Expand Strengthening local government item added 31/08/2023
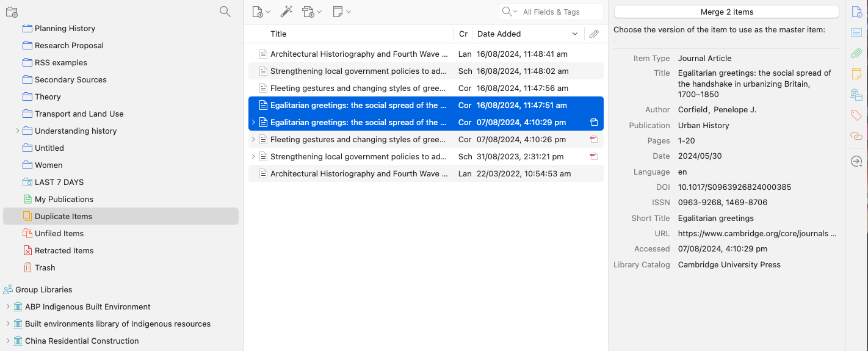This screenshot has height=351, width=868. (253, 156)
